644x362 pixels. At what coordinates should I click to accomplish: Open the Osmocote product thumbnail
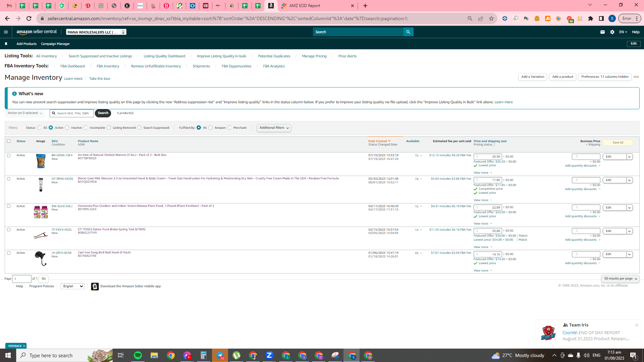point(41,212)
